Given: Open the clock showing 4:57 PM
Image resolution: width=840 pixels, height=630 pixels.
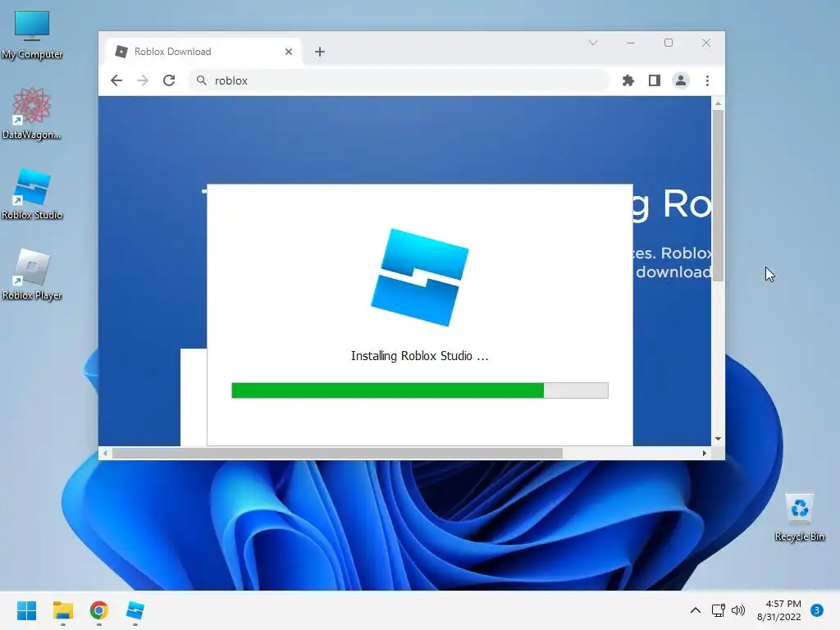Looking at the screenshot, I should [x=779, y=610].
